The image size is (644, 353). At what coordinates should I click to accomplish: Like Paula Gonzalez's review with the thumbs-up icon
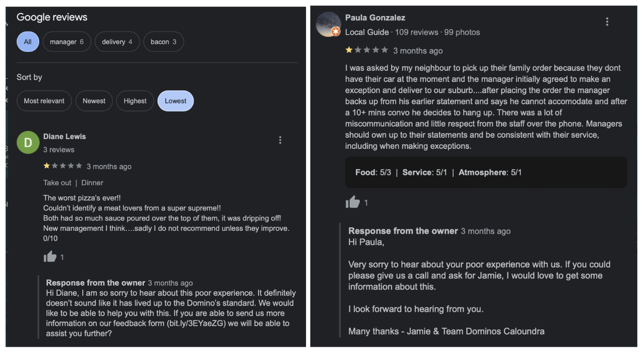coord(353,202)
